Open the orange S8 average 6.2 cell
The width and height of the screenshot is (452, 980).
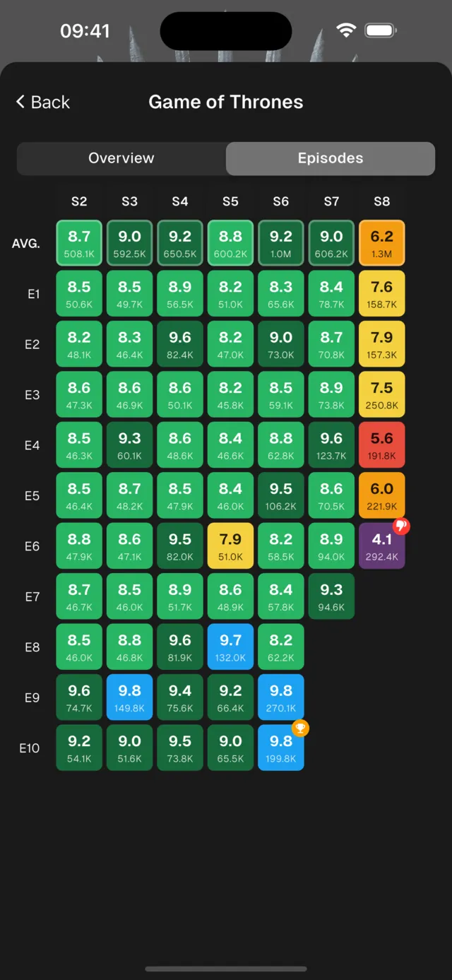coord(382,243)
